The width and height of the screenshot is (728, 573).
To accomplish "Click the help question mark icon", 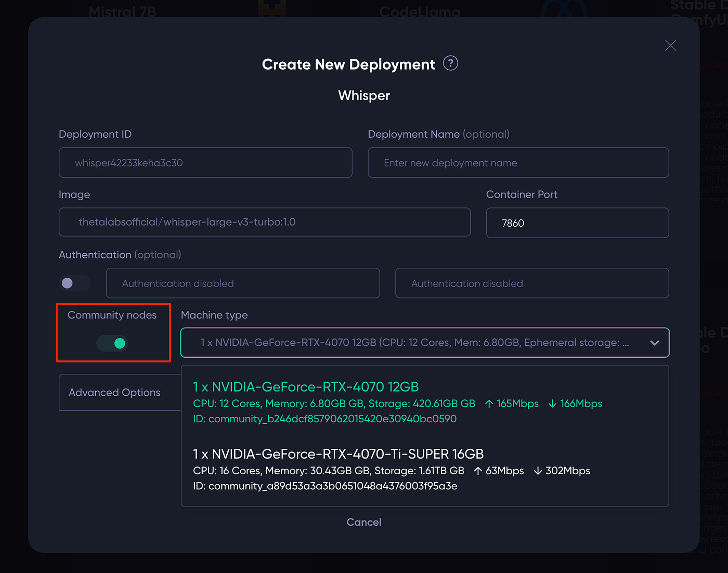I will click(x=450, y=63).
